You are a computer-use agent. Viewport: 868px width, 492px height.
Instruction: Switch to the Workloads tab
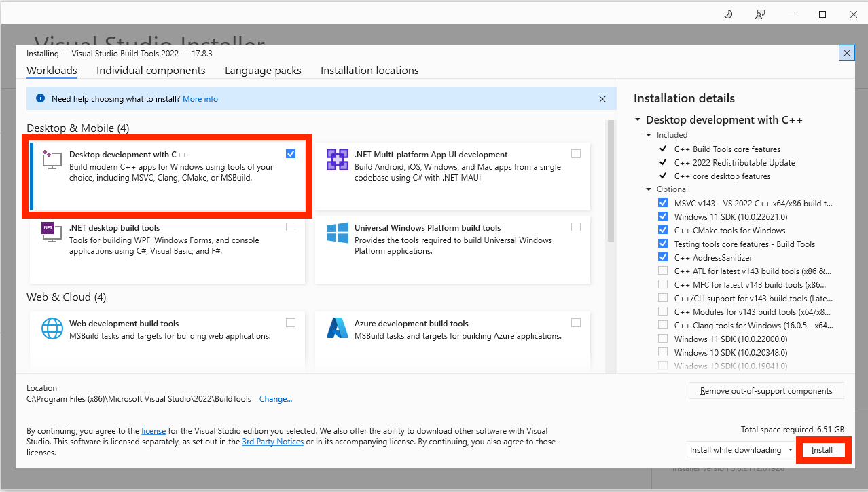tap(52, 71)
